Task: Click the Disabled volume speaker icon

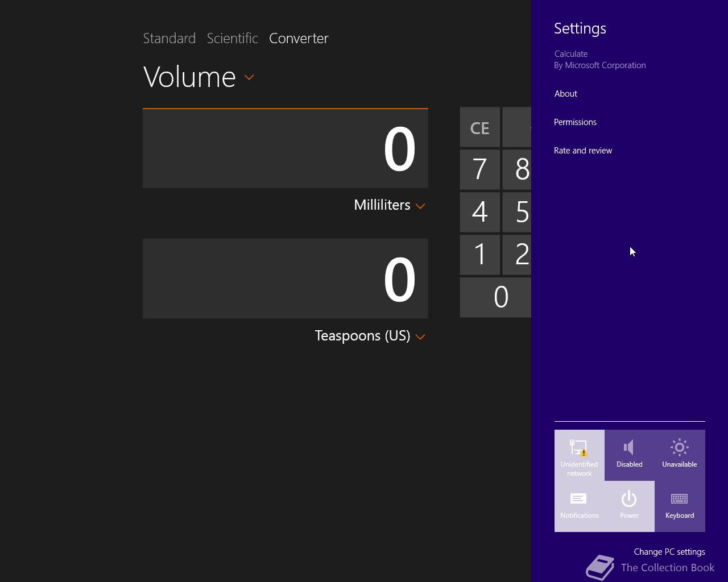Action: point(629,455)
